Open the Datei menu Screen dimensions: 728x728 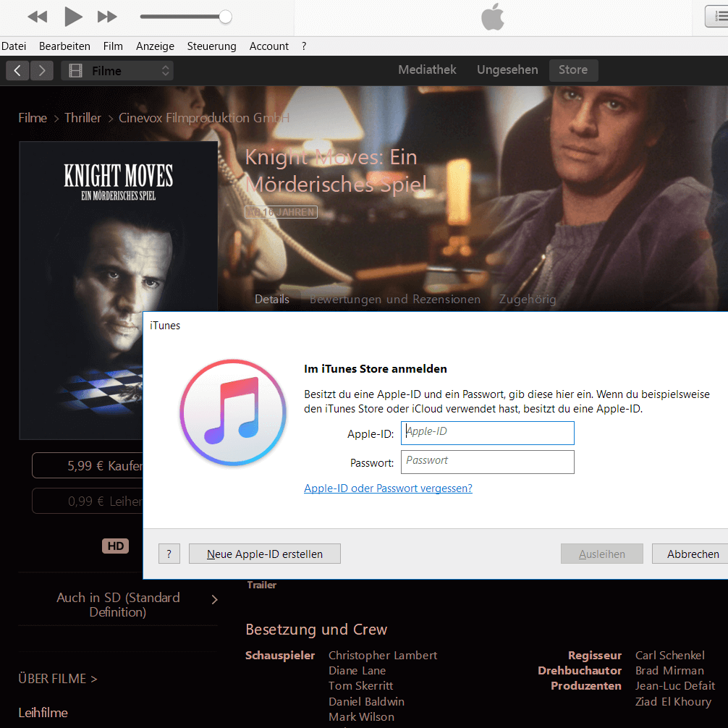click(x=14, y=46)
